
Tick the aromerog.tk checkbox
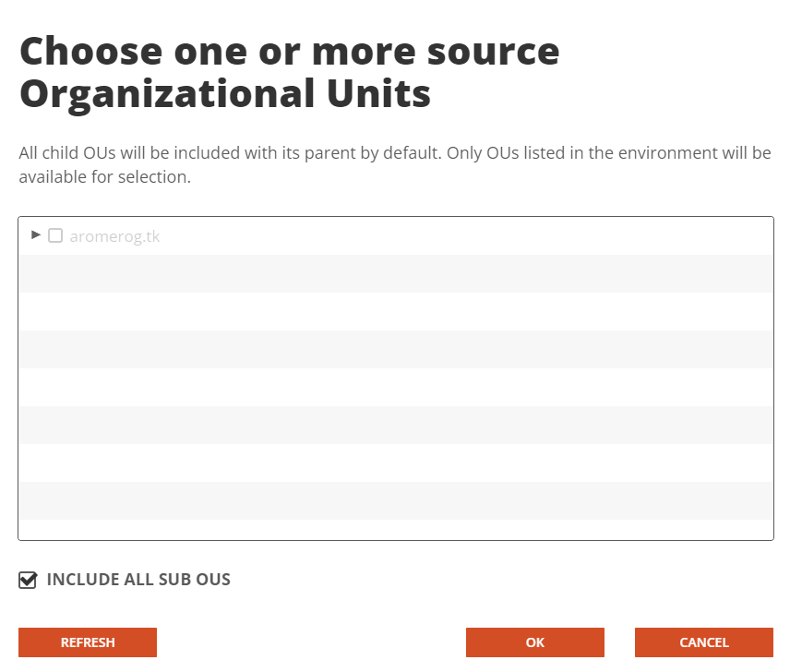[x=55, y=235]
